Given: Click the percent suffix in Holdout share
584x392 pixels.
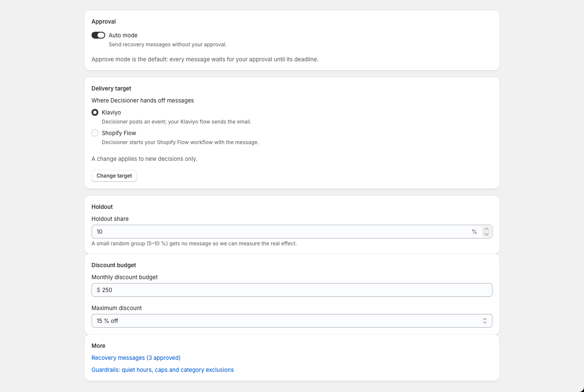Looking at the screenshot, I should coord(474,232).
